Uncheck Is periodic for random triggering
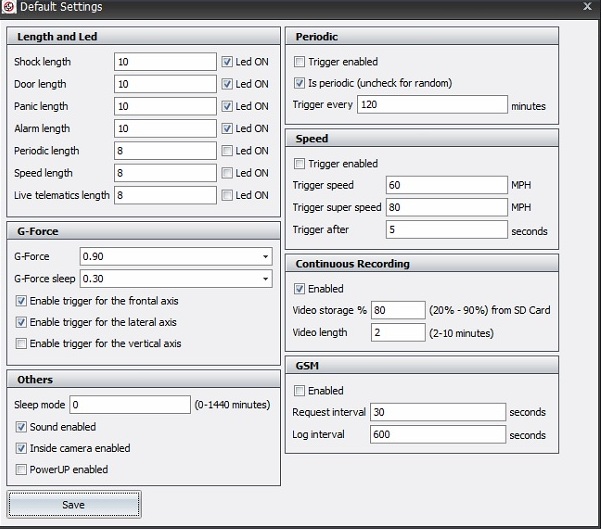 click(299, 83)
